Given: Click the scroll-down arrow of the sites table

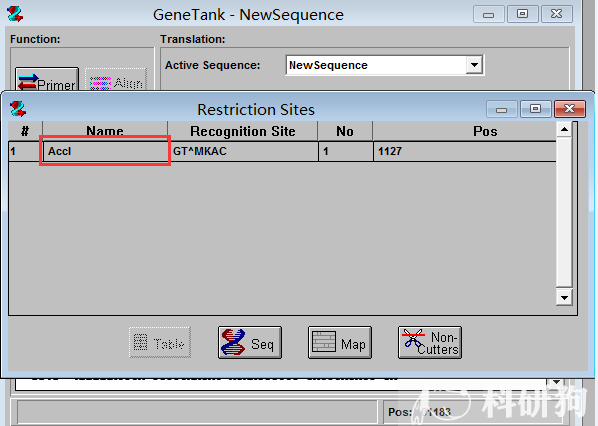Looking at the screenshot, I should [564, 297].
